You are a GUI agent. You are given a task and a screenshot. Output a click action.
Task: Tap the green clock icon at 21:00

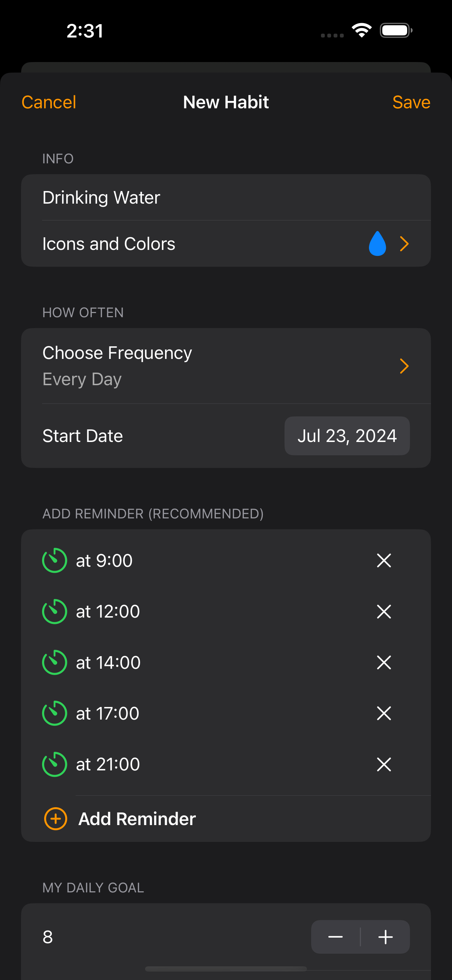tap(54, 764)
